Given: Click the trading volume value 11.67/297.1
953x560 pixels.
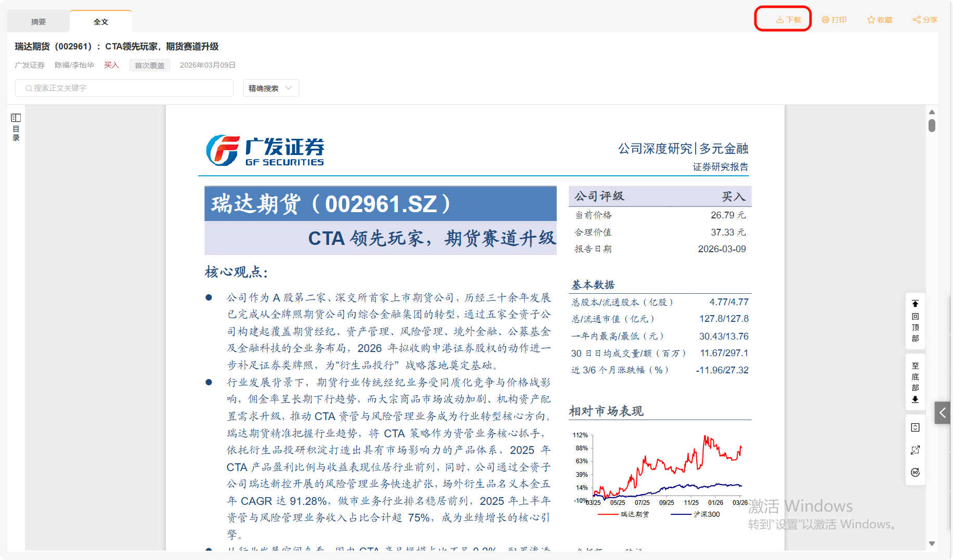Looking at the screenshot, I should tap(724, 353).
